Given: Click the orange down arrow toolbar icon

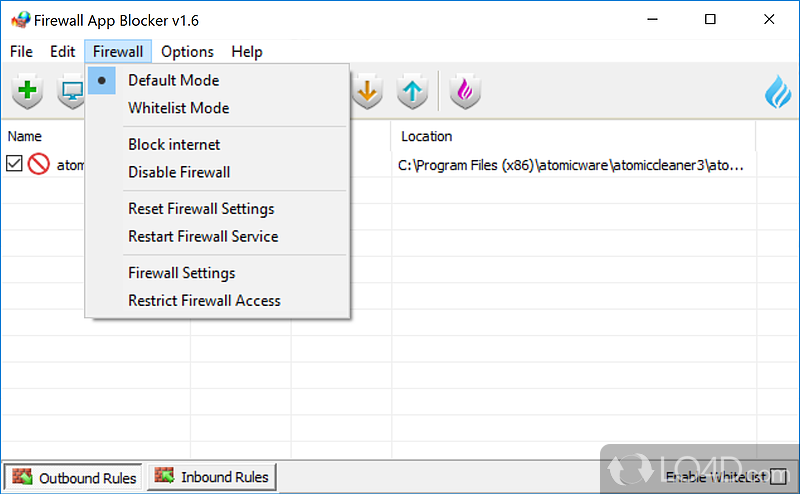Looking at the screenshot, I should [x=368, y=92].
